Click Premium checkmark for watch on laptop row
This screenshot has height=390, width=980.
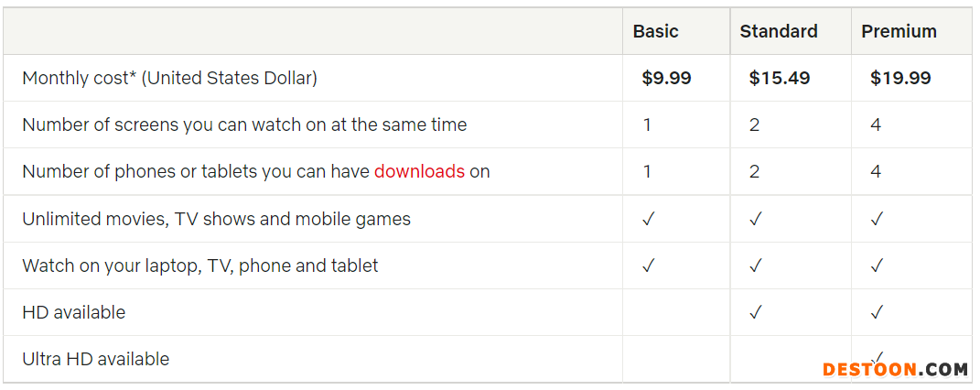click(877, 265)
